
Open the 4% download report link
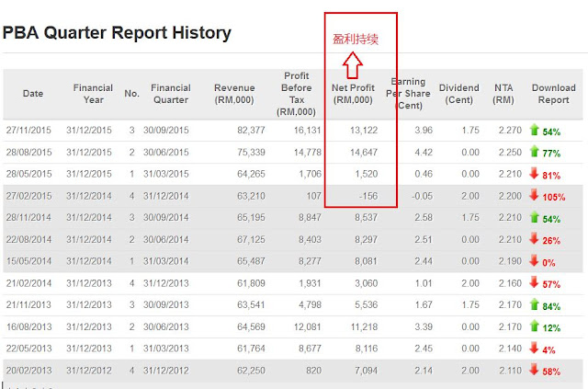coord(548,350)
